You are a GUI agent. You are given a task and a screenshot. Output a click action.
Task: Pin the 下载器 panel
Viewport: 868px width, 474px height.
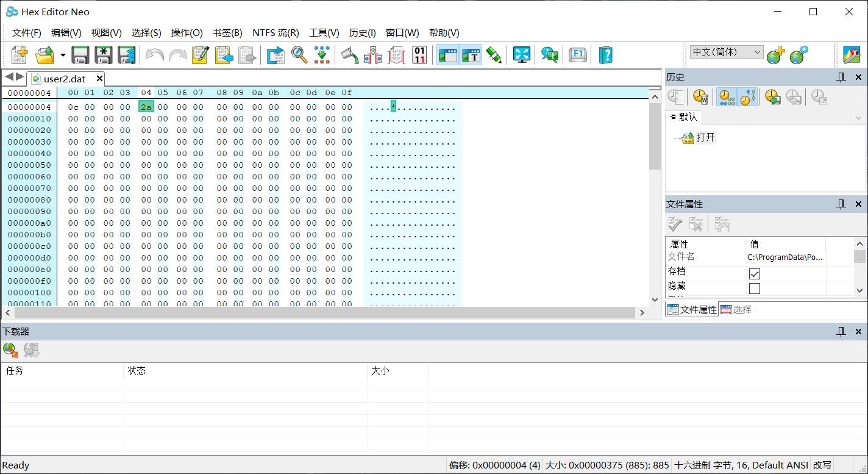(841, 332)
